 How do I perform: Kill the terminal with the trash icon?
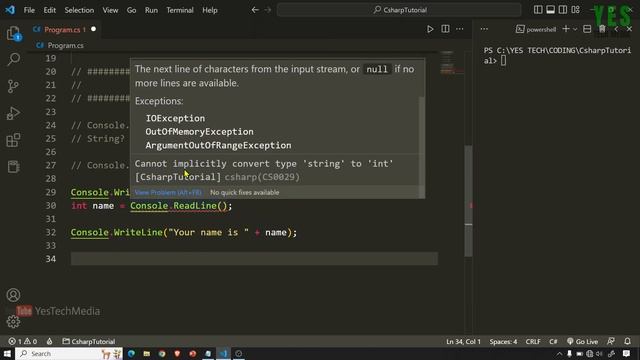[602, 29]
